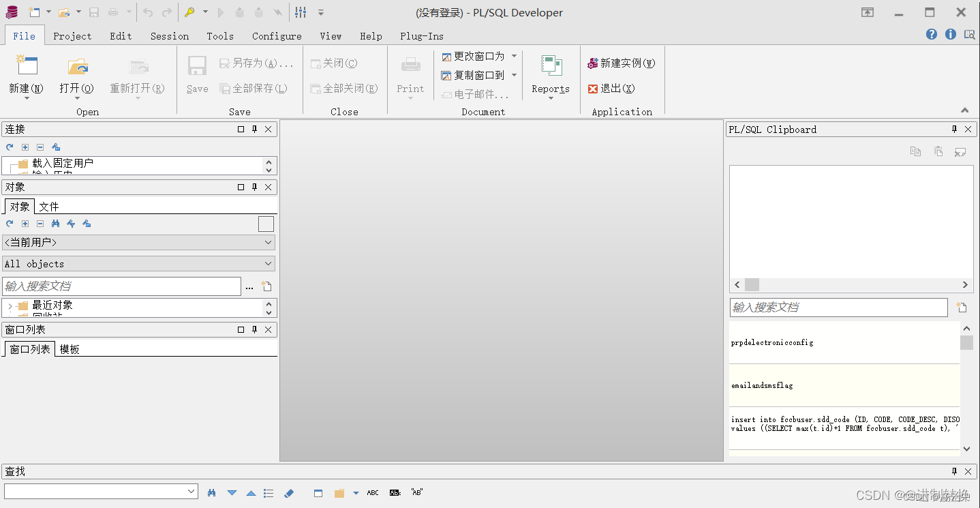Click the list results icon in 查找 bar

tap(269, 493)
